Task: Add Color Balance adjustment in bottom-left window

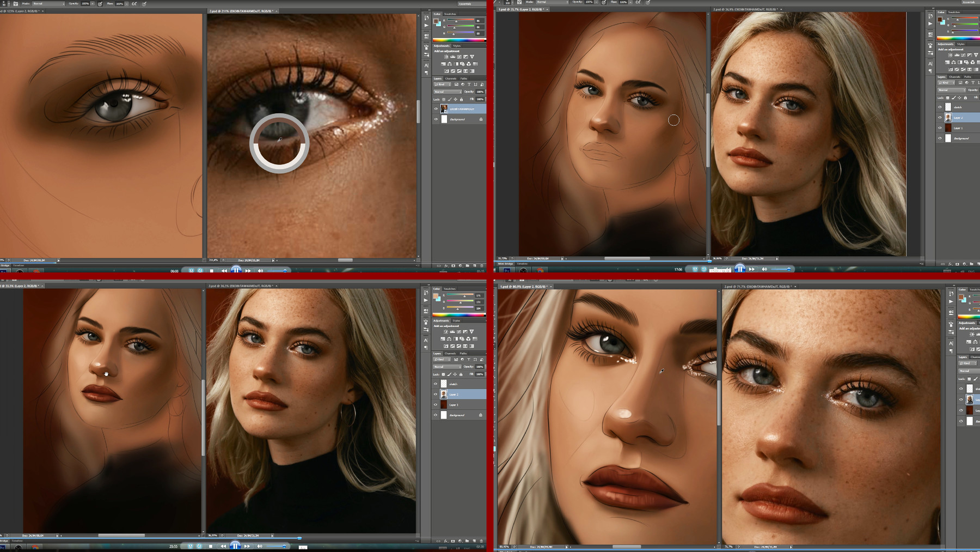Action: 449,338
